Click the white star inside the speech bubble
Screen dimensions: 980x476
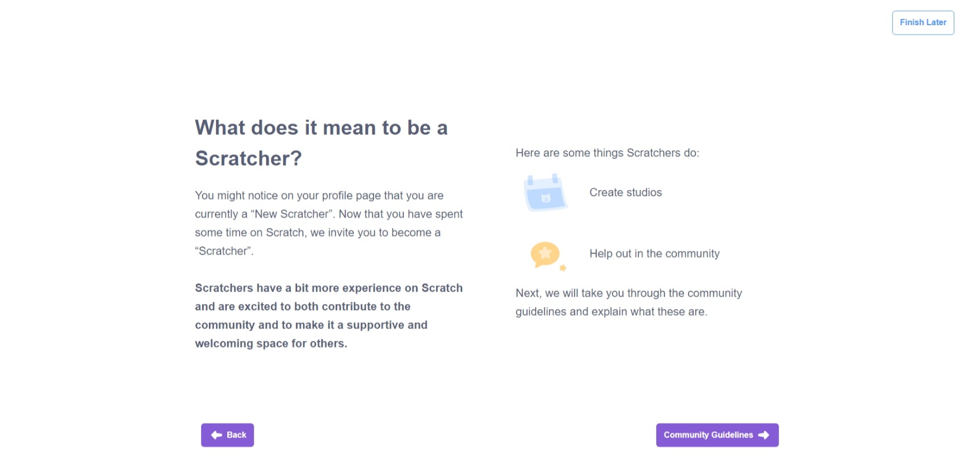coord(545,253)
